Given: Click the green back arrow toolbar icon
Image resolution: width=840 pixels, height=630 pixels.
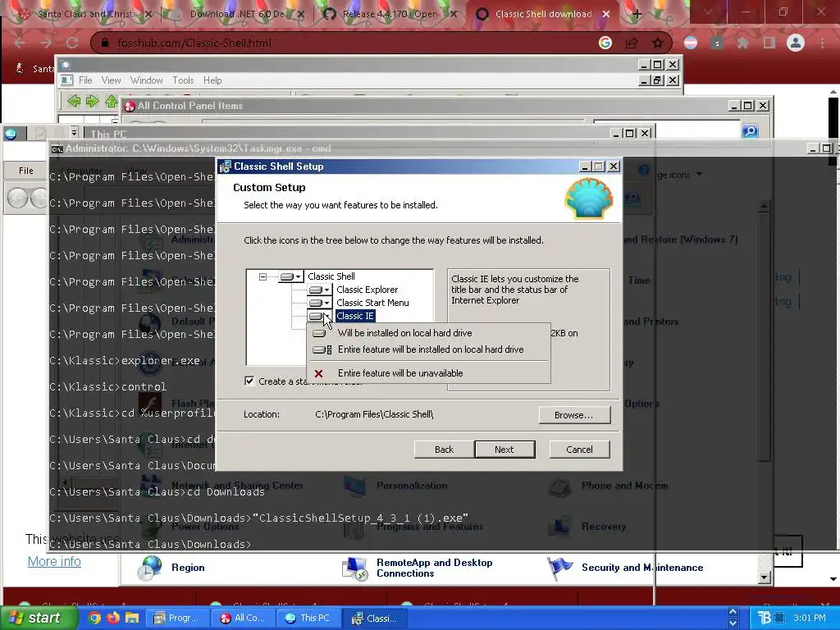Looking at the screenshot, I should [x=74, y=101].
